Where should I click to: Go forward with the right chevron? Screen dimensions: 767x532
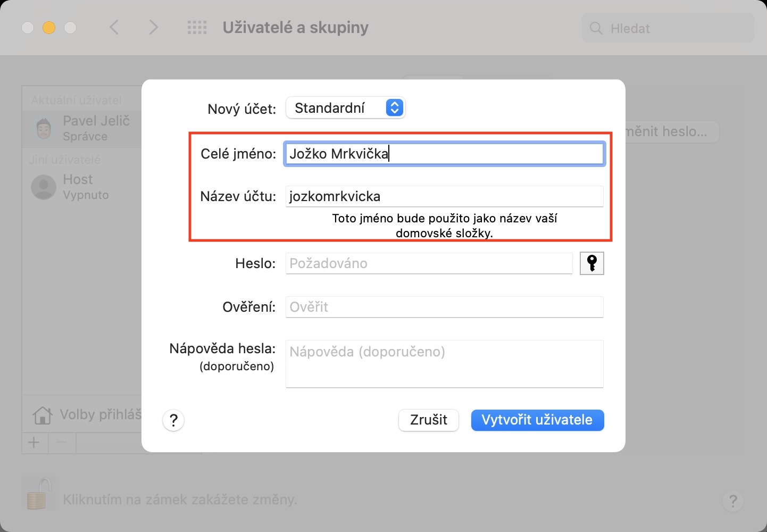153,28
